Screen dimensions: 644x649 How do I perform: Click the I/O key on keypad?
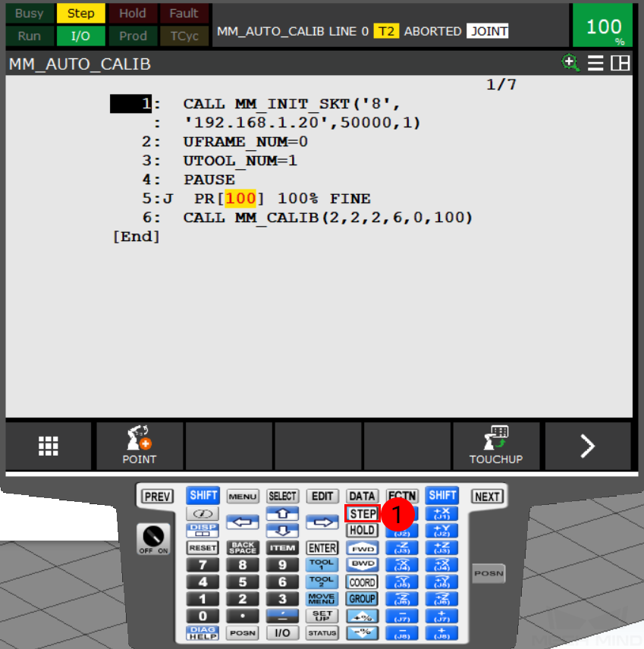point(282,633)
